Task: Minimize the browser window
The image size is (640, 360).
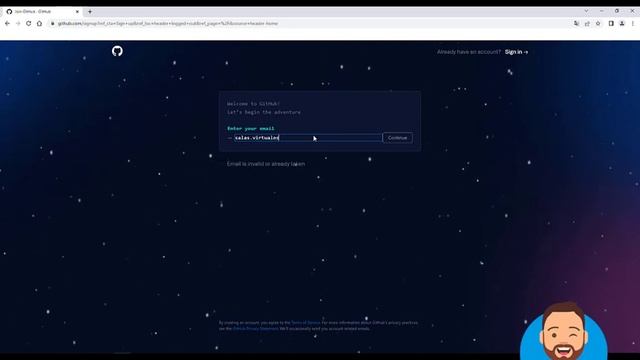Action: pos(602,11)
